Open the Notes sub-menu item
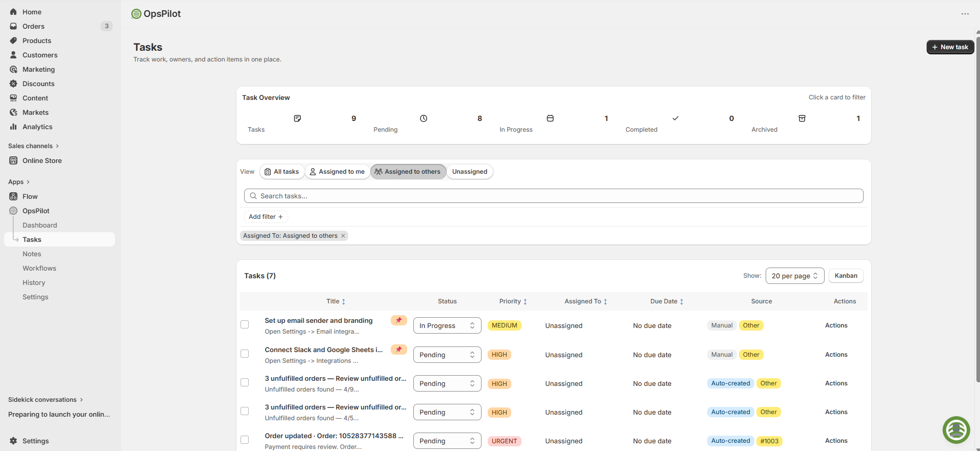 tap(32, 254)
